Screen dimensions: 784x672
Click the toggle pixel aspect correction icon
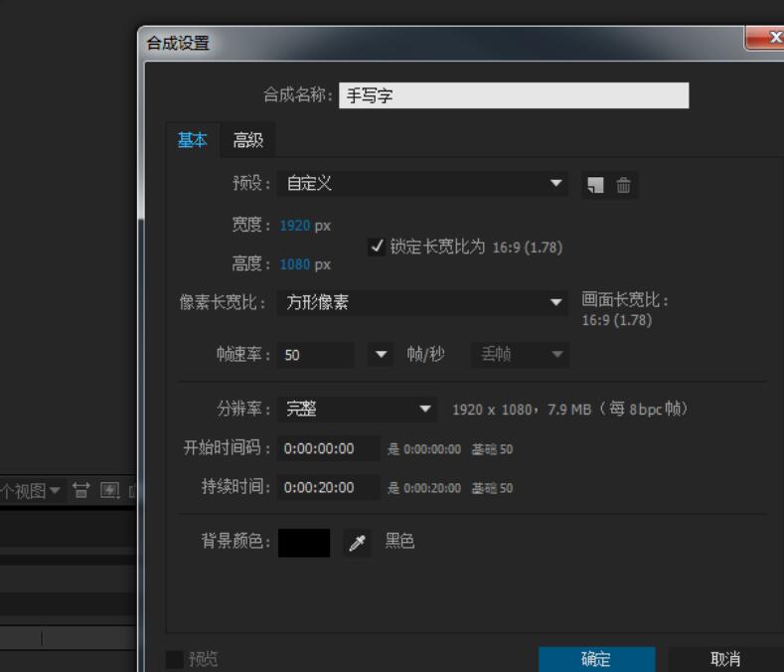(x=81, y=490)
